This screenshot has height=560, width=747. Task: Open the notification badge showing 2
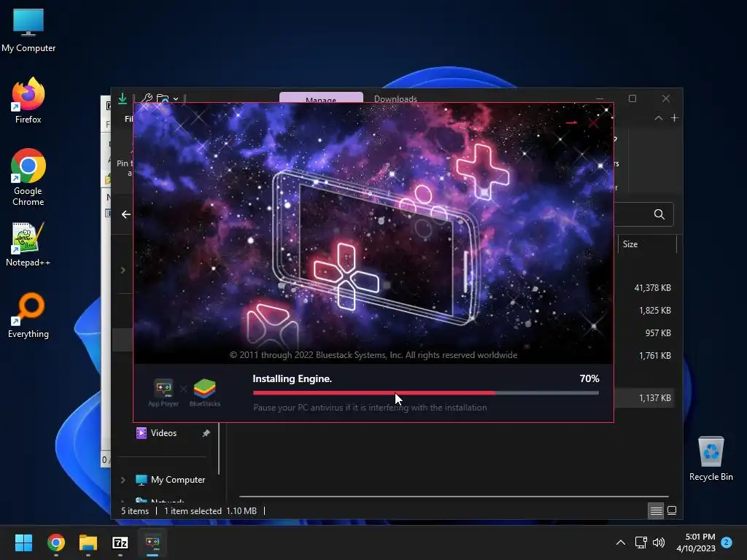coord(727,542)
